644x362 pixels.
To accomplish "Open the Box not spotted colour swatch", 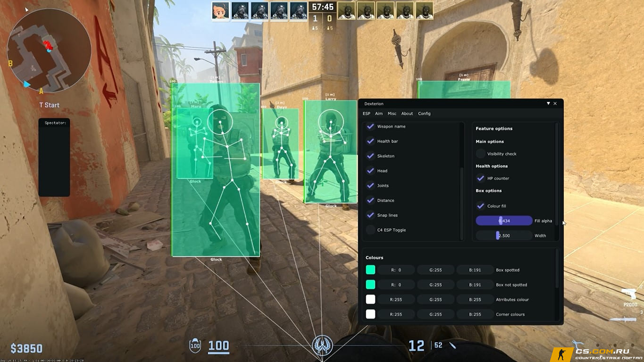I will (371, 285).
